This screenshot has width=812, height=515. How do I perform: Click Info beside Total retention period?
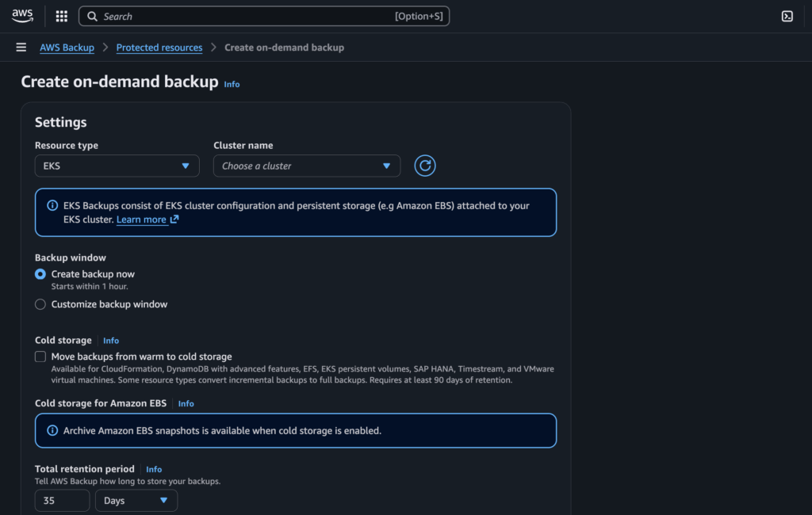point(154,469)
